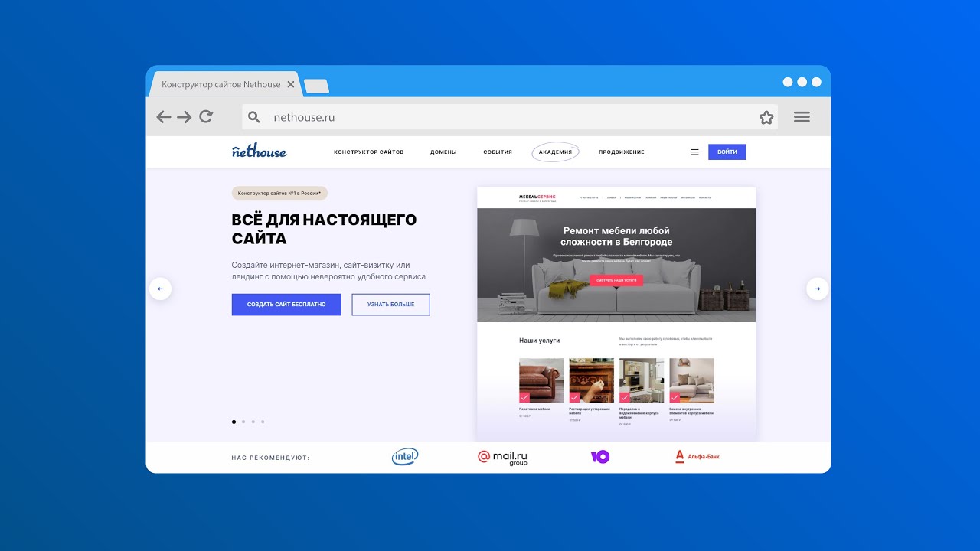Click the Войти button
980x551 pixels.
(727, 152)
